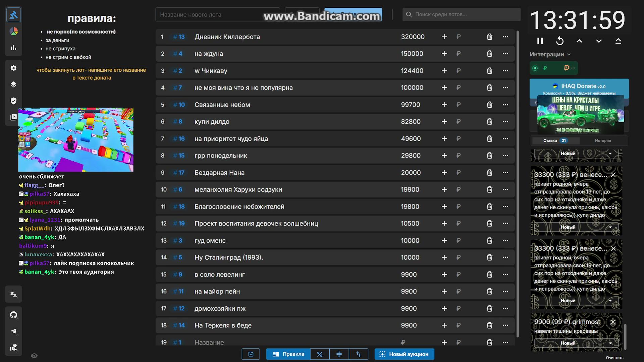Delete the lot Дневник Киллербота with trash icon
Viewport: 644px width, 362px height.
[489, 37]
